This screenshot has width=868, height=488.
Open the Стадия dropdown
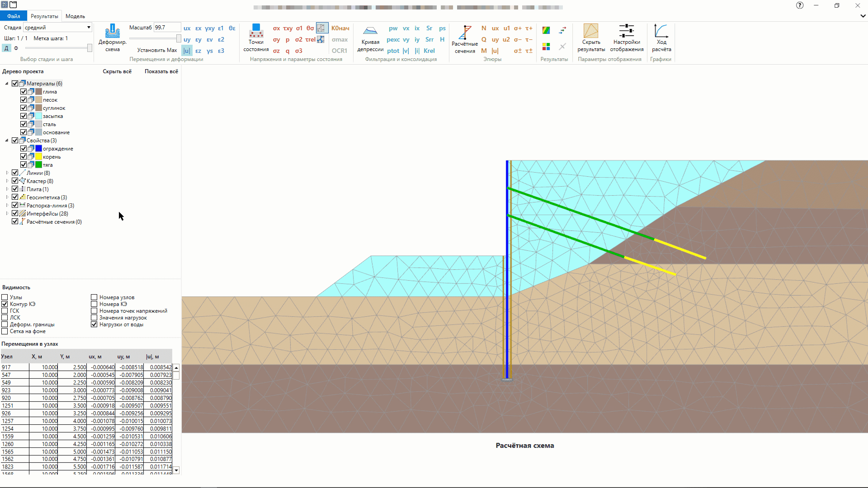click(x=89, y=28)
